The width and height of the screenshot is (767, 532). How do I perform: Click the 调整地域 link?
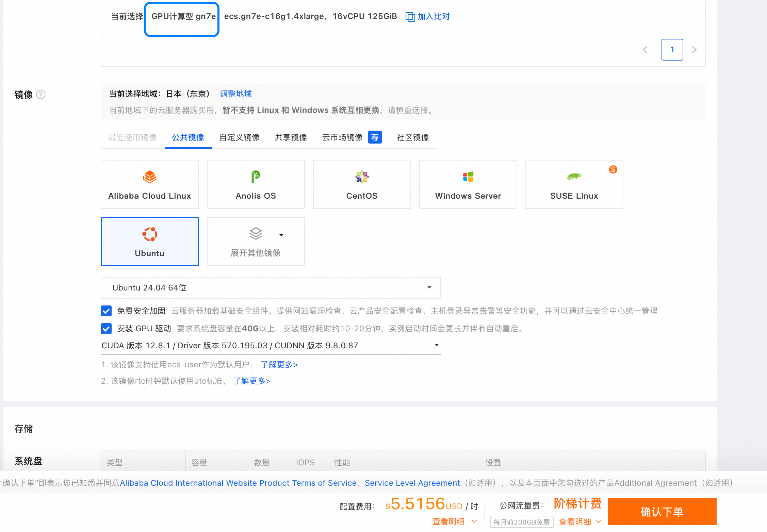pos(235,94)
